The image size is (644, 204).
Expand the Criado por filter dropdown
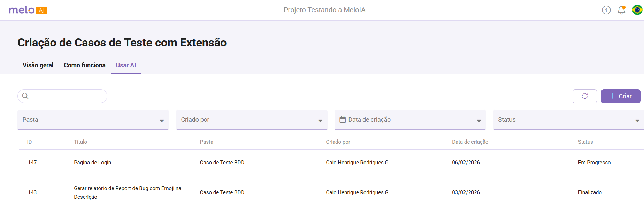pos(320,121)
